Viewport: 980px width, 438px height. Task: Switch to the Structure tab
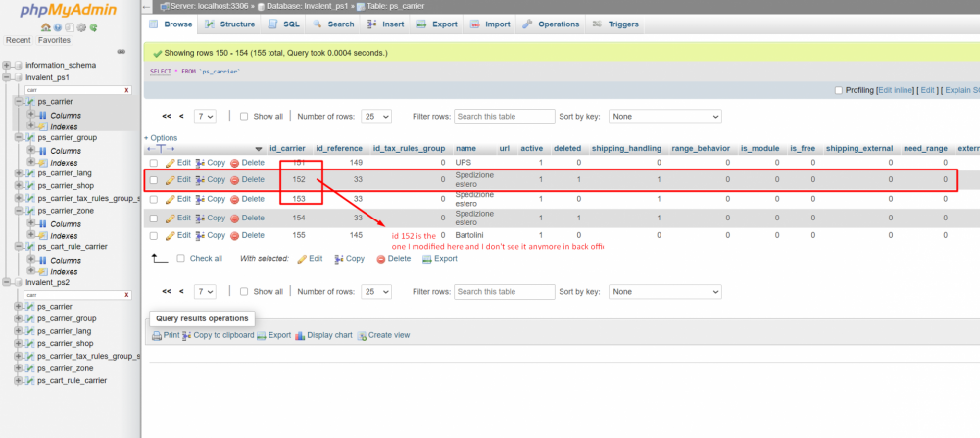[x=230, y=24]
